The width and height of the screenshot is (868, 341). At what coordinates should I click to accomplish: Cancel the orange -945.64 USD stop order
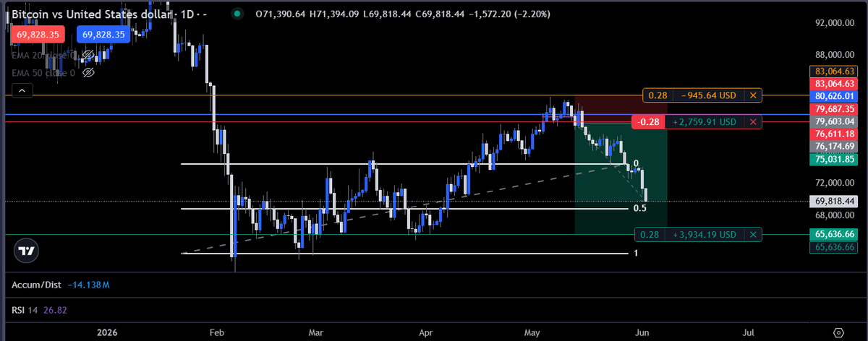(x=753, y=95)
